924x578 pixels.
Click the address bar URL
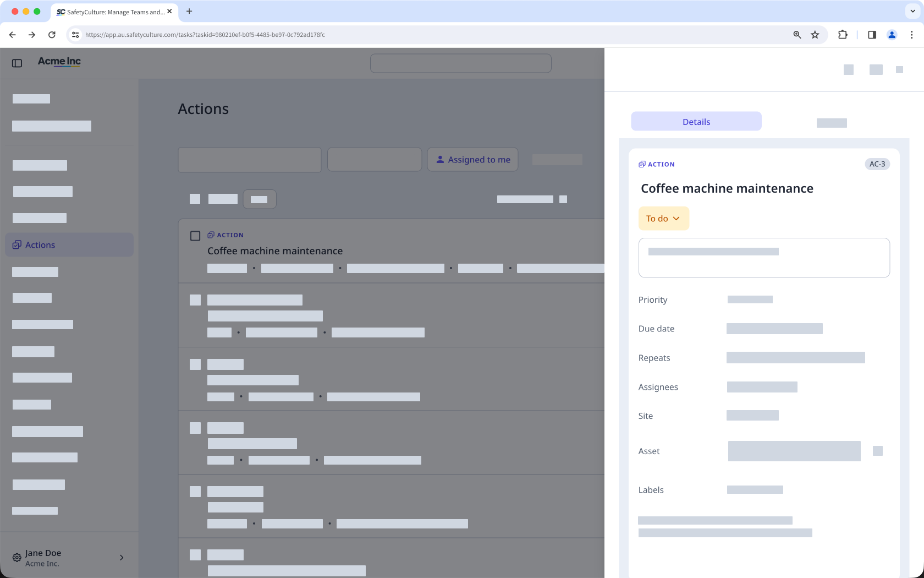205,35
